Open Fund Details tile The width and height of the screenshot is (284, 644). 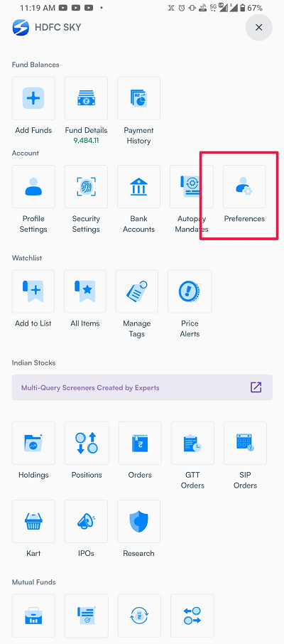click(86, 98)
